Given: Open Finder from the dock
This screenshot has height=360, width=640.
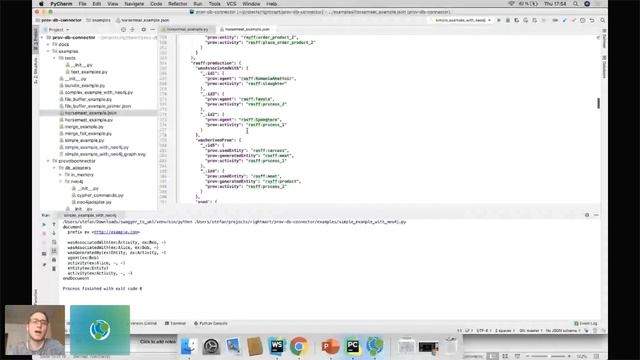Looking at the screenshot, I should coord(188,346).
